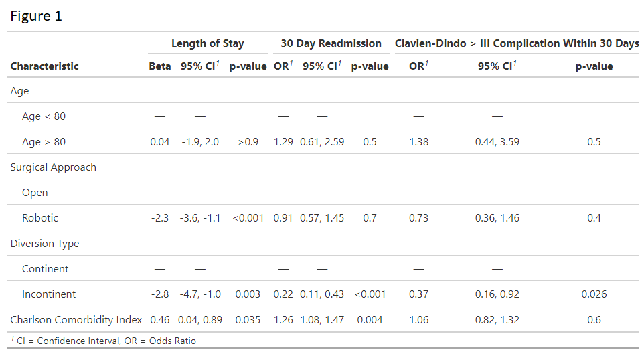Click the "30 Day Readmission" group header
The image size is (644, 354).
coord(331,43)
